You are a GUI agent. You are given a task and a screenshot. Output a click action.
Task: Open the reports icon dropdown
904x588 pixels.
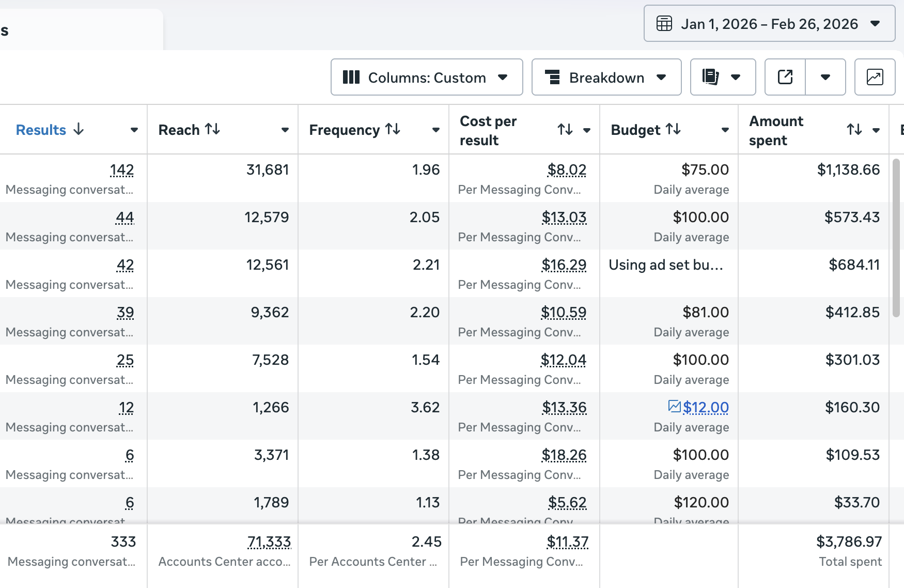(x=722, y=78)
